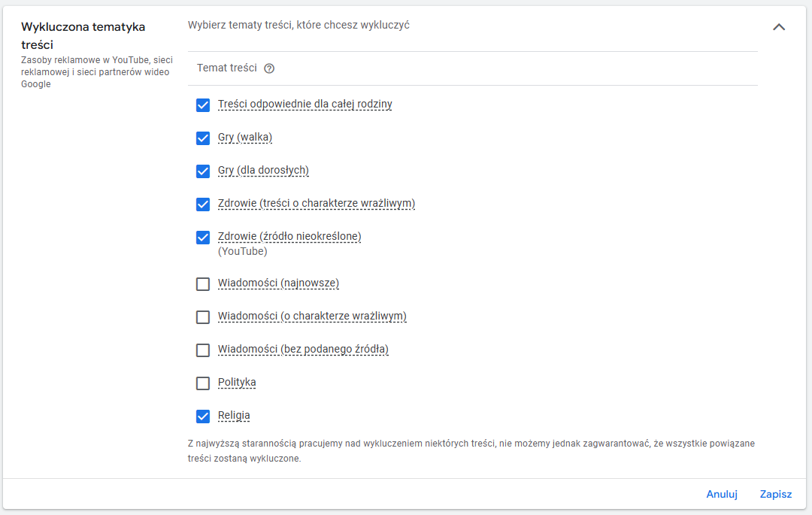The height and width of the screenshot is (515, 812).
Task: Click the underlined Religia label text
Action: tap(234, 416)
